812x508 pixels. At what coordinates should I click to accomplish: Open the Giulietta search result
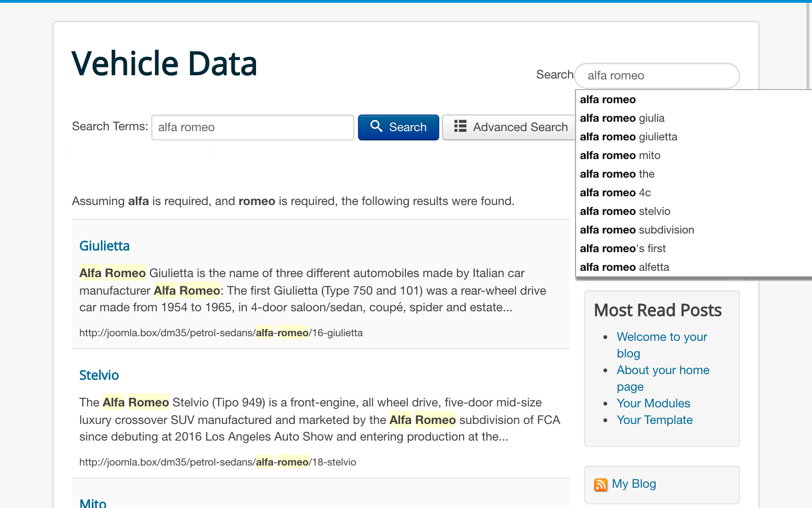click(x=104, y=246)
